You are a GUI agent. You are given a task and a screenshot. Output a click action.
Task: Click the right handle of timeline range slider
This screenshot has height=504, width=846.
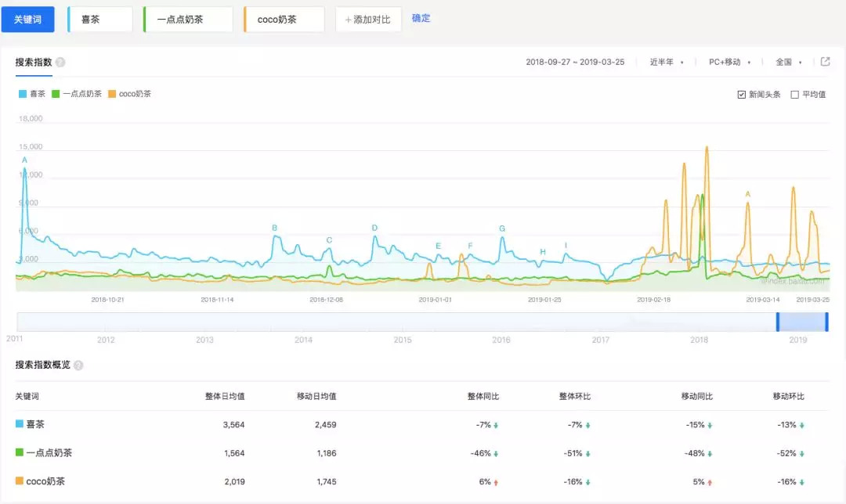click(x=826, y=322)
